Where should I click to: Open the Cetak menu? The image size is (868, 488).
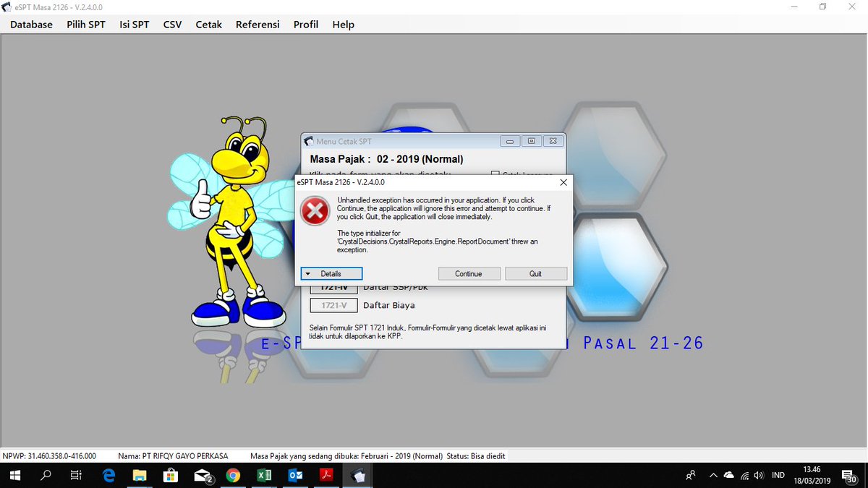click(x=208, y=24)
